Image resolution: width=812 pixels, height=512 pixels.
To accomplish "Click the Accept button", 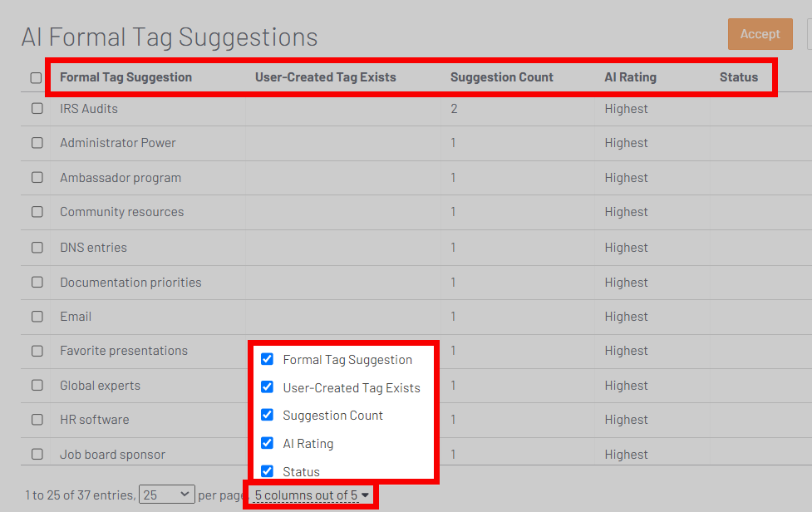I will pos(760,34).
